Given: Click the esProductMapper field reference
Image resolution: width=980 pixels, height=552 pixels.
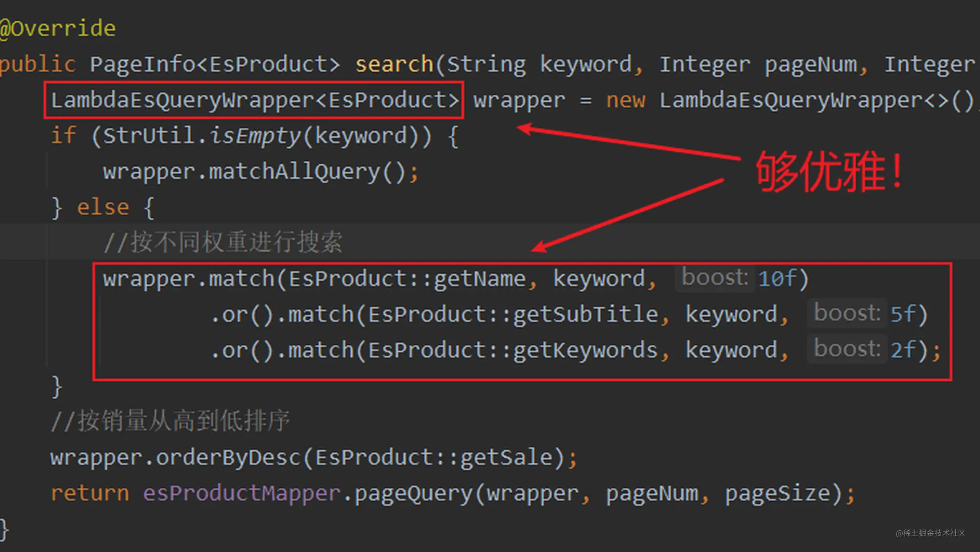Looking at the screenshot, I should [242, 494].
